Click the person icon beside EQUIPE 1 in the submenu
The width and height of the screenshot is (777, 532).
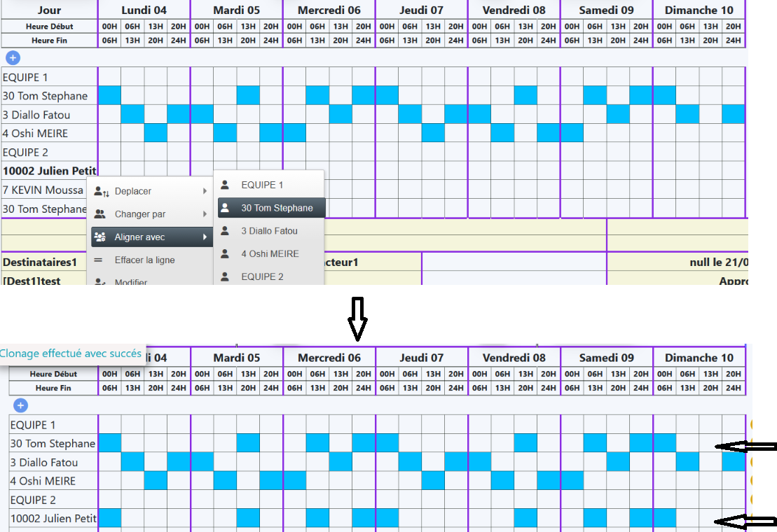[225, 185]
